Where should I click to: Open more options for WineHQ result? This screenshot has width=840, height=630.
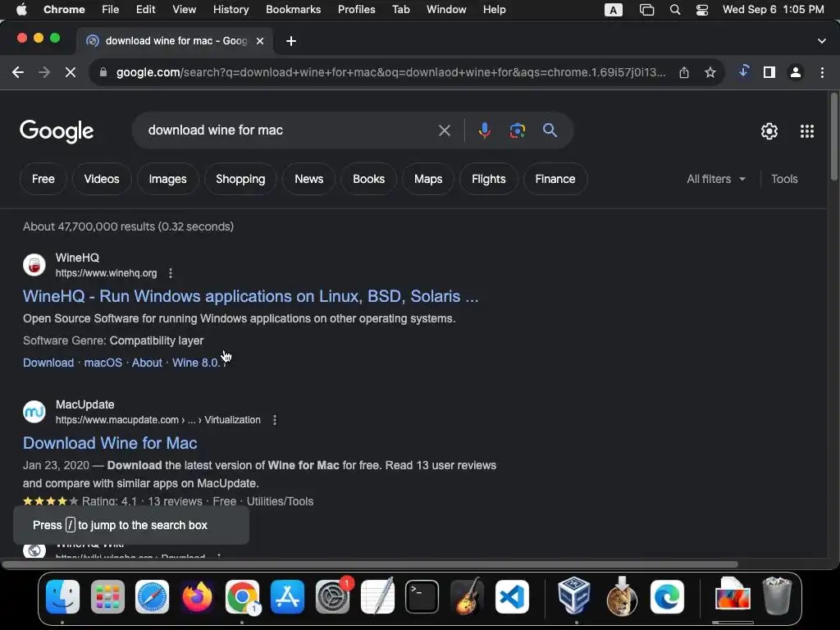tap(171, 273)
